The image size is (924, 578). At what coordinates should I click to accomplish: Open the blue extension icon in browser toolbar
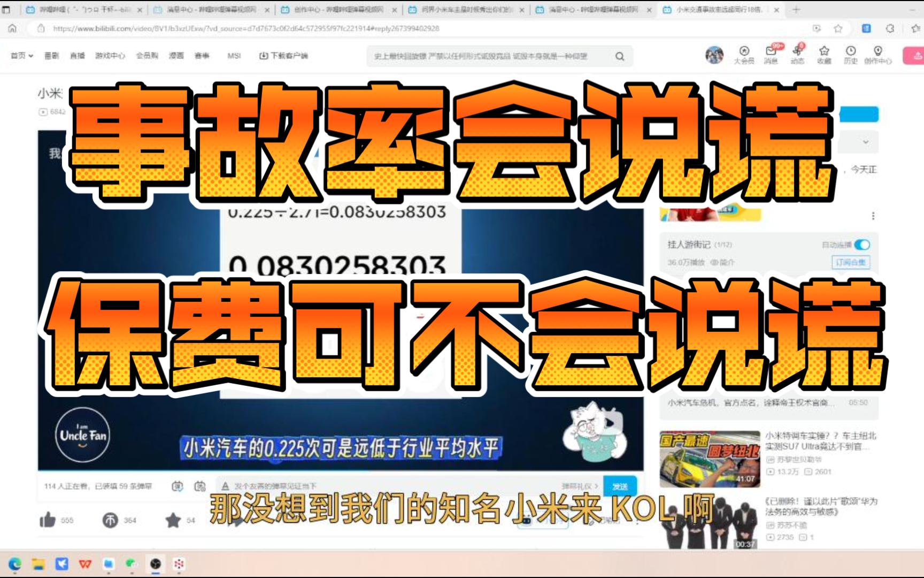tap(867, 28)
